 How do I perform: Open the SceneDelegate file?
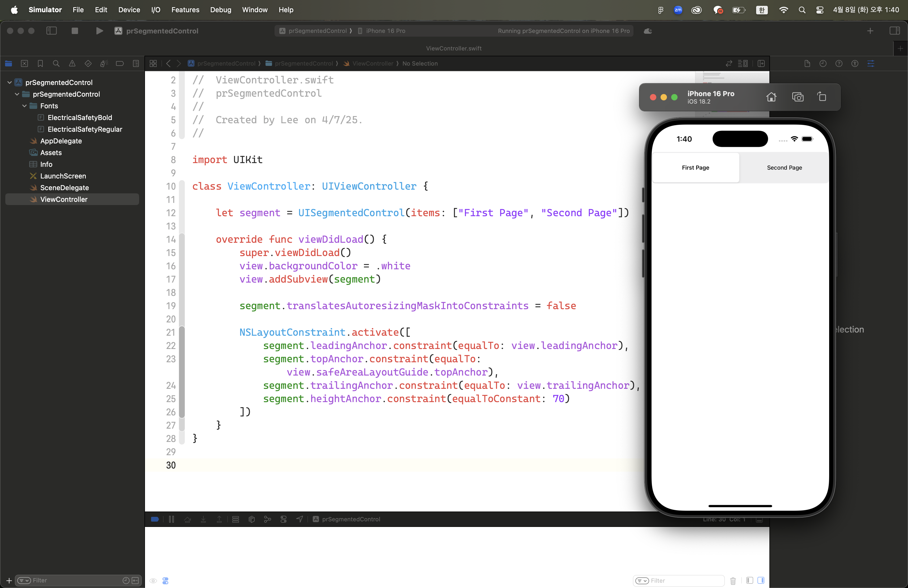click(x=65, y=188)
